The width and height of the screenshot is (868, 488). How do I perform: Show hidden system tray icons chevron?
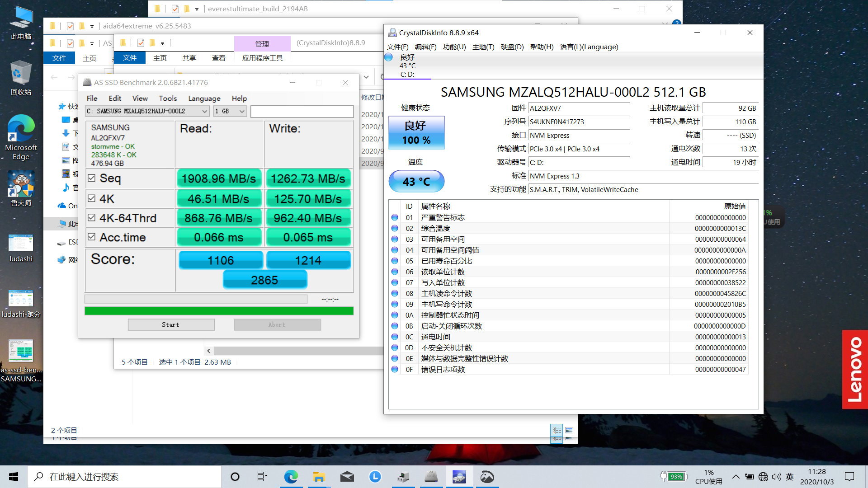pos(736,477)
